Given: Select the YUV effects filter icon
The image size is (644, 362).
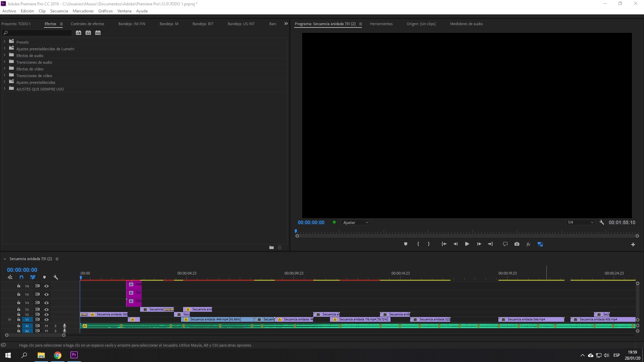Looking at the screenshot, I should click(x=98, y=33).
